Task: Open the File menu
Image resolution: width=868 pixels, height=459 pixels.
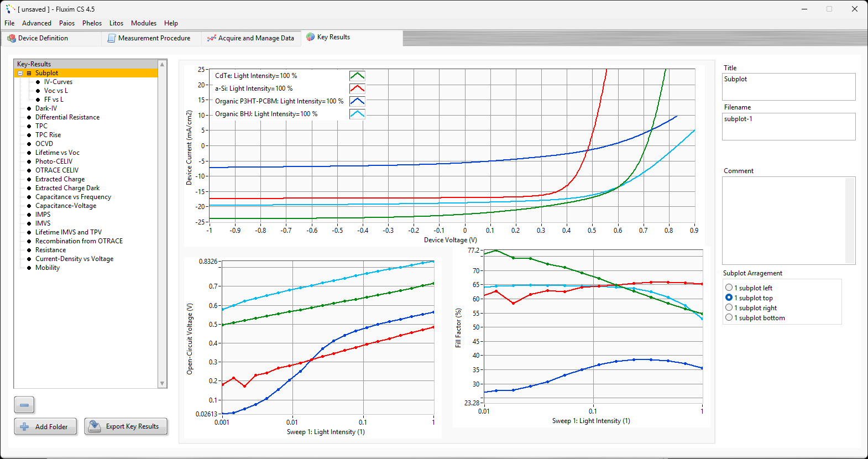Action: [9, 23]
